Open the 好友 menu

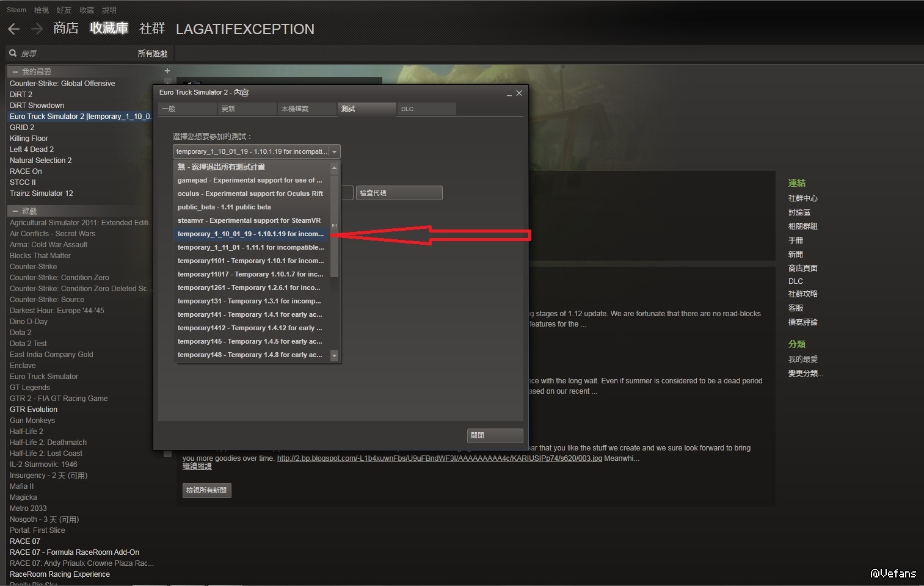64,10
